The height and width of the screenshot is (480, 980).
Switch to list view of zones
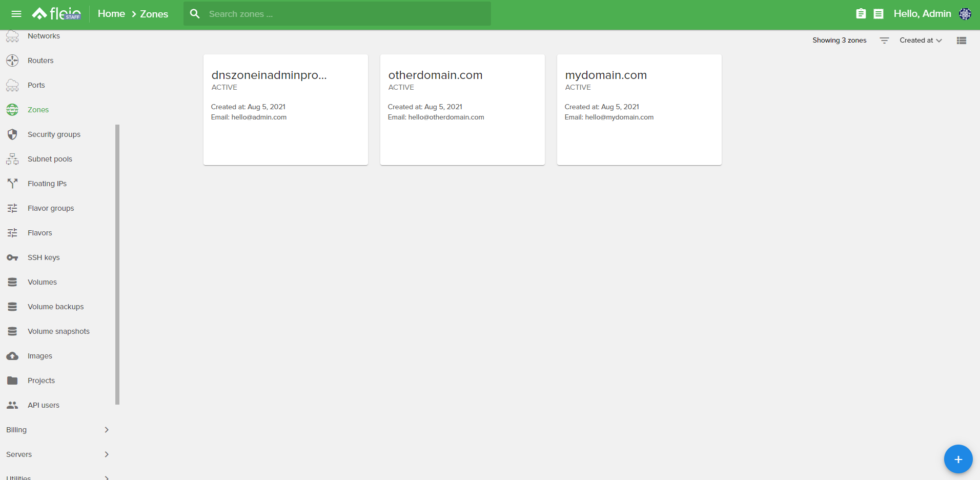962,40
